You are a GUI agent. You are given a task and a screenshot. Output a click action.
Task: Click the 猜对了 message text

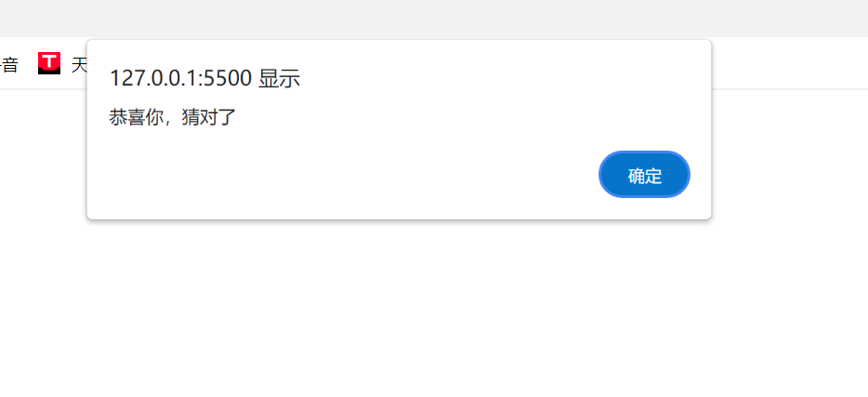209,117
